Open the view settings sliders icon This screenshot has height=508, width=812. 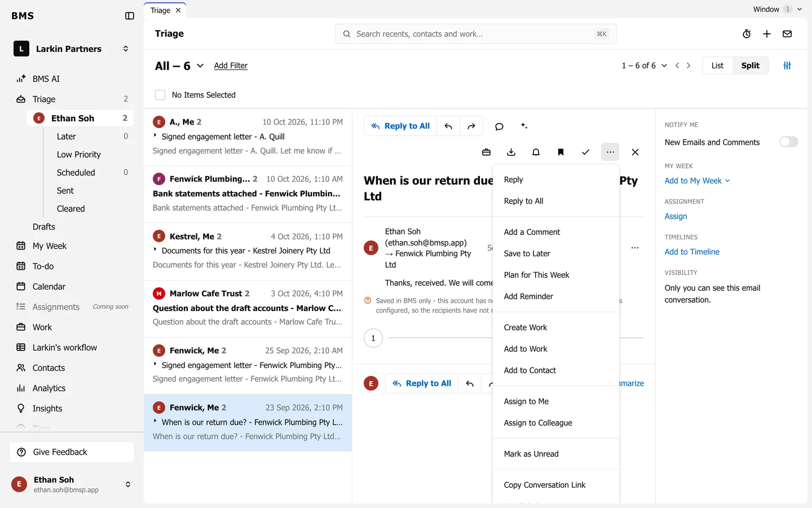pos(787,65)
